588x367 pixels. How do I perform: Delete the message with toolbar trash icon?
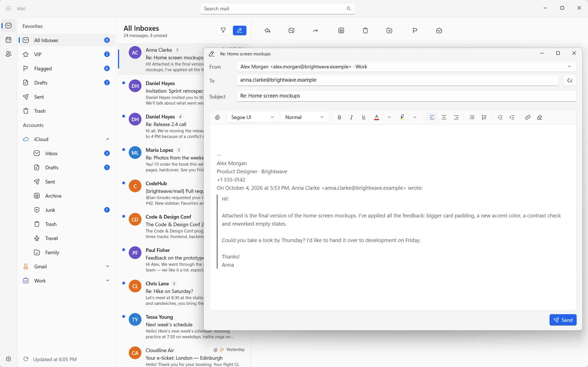tap(365, 30)
